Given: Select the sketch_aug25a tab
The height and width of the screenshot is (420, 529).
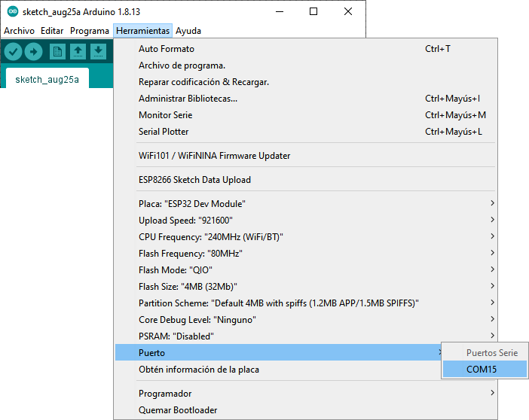Looking at the screenshot, I should point(47,79).
